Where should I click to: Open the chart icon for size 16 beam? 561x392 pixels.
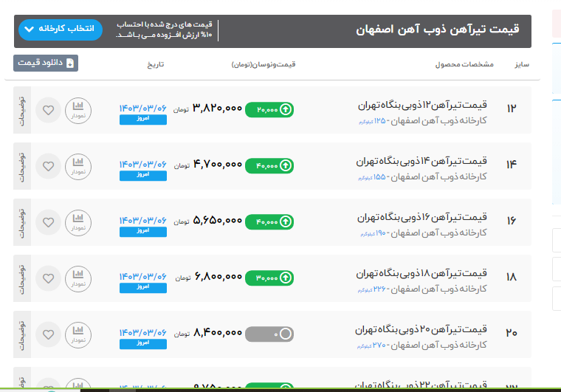tap(78, 222)
